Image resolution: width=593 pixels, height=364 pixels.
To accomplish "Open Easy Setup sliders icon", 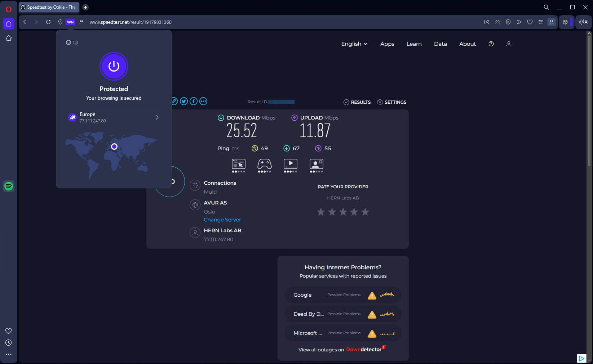I will coord(541,22).
